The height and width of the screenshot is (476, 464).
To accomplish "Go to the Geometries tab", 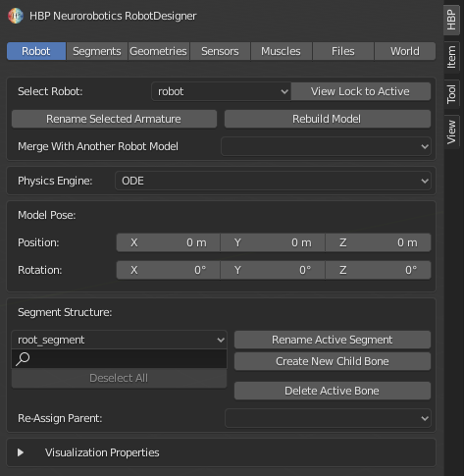I will point(158,51).
